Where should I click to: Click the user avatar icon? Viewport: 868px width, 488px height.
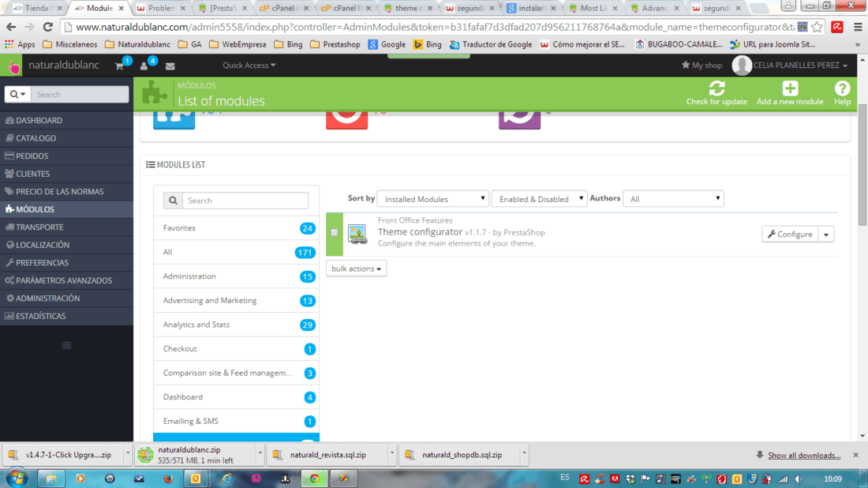pos(741,66)
